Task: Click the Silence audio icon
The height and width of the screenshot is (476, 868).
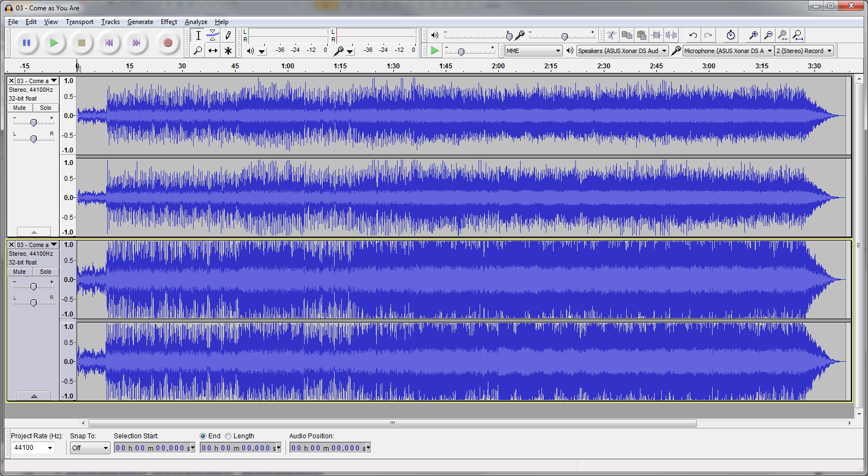Action: pyautogui.click(x=671, y=35)
